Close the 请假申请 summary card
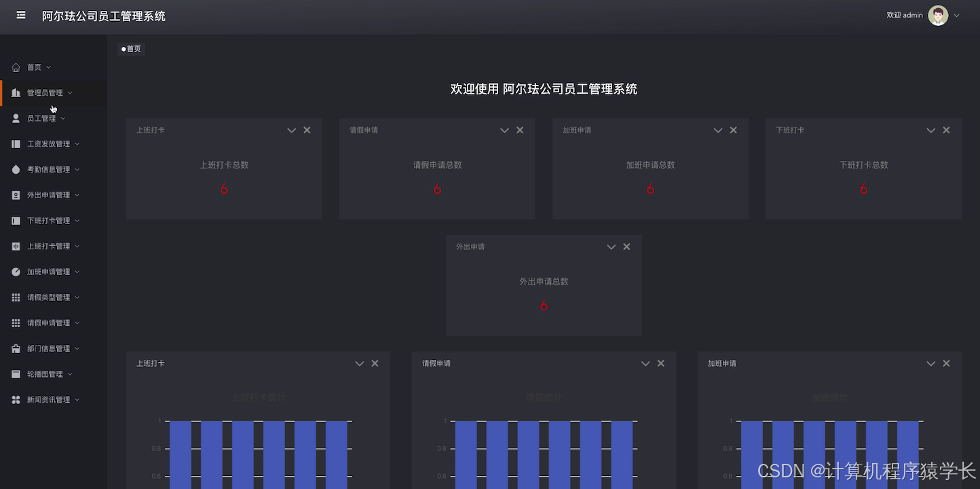This screenshot has height=489, width=980. coord(519,130)
